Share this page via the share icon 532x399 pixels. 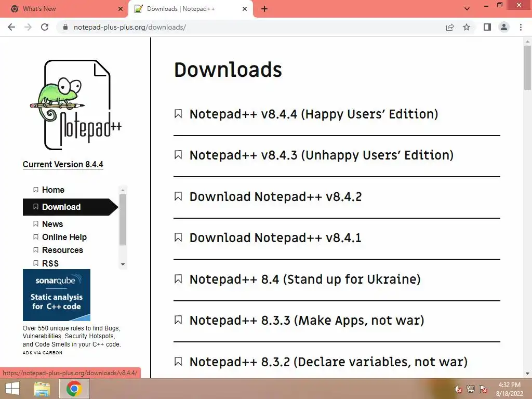tap(450, 27)
